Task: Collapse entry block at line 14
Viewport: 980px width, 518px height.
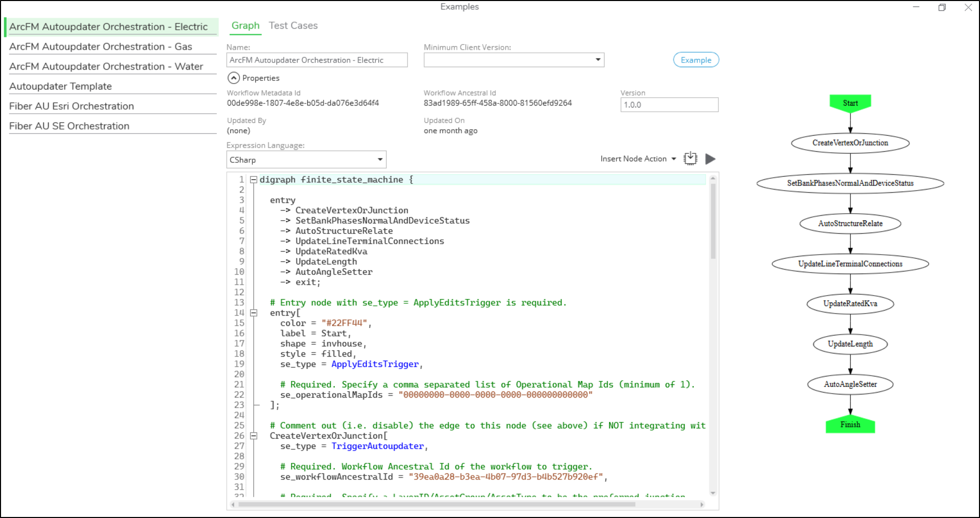Action: point(253,313)
